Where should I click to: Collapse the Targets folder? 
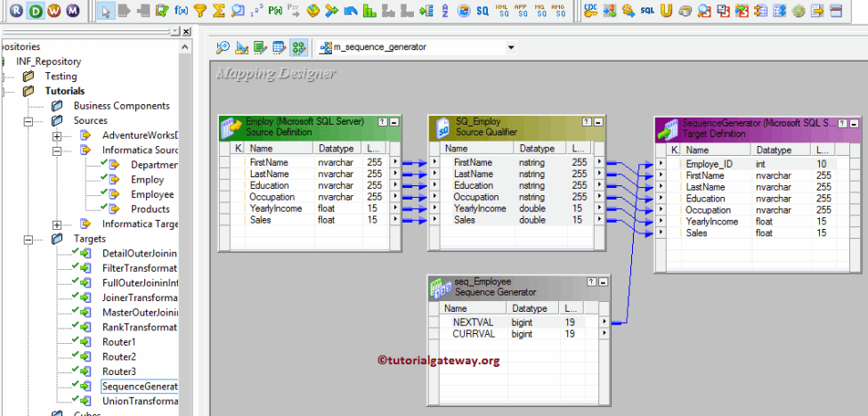(28, 240)
